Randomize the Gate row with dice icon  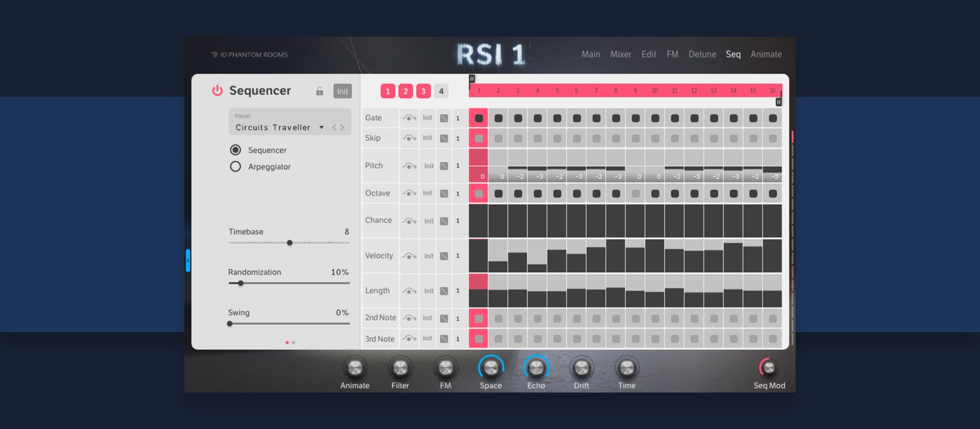444,118
